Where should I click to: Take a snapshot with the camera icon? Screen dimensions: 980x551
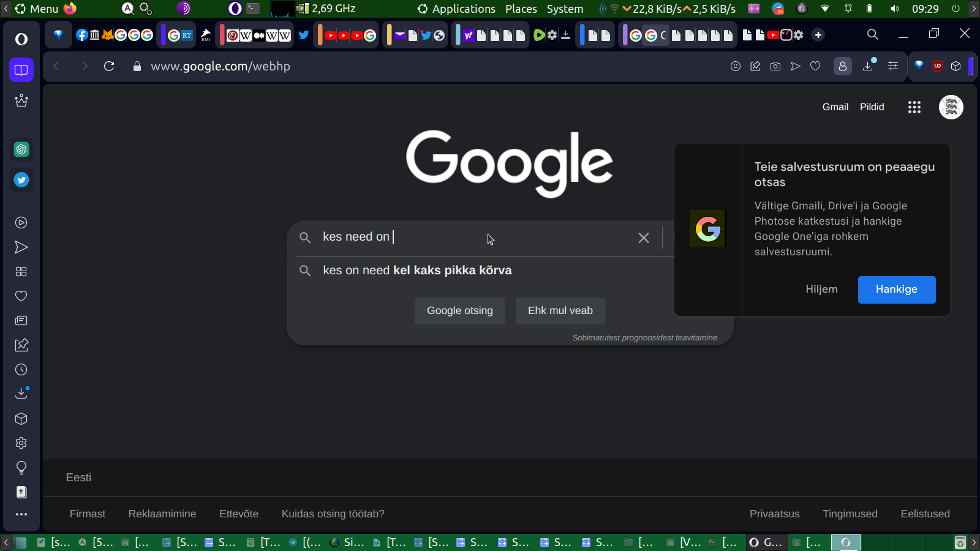click(775, 66)
